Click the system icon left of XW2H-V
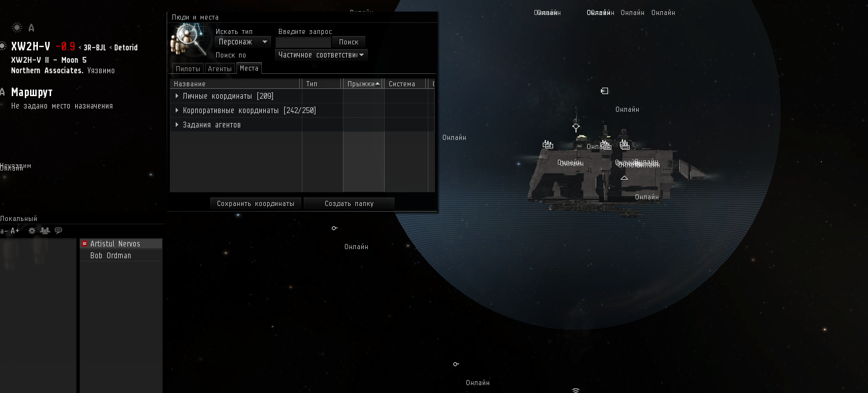Screen dimensions: 868x393 tap(3, 46)
